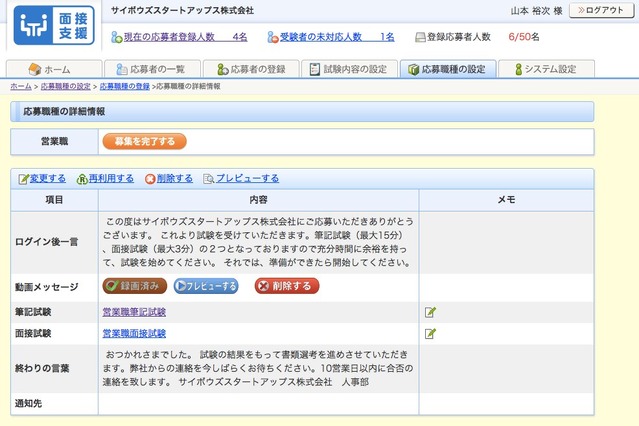
Task: Click the 応募職種の設定 breadcrumb link
Action: tap(66, 86)
